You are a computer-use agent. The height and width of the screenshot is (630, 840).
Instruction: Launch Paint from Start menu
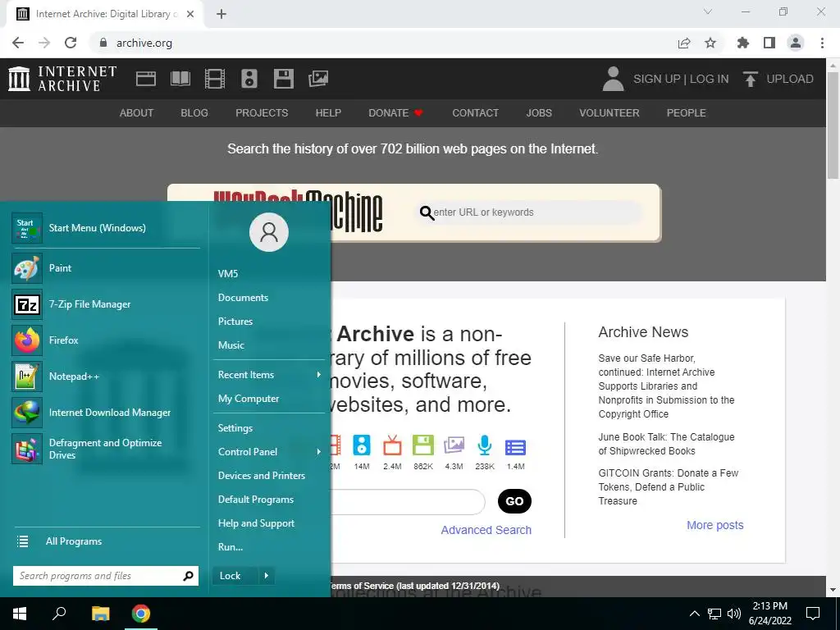click(x=106, y=268)
